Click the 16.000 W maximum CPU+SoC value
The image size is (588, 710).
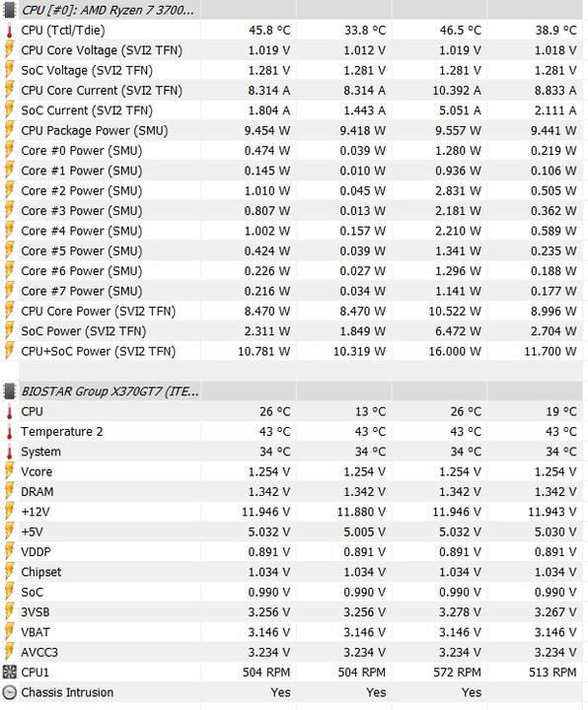pyautogui.click(x=455, y=351)
